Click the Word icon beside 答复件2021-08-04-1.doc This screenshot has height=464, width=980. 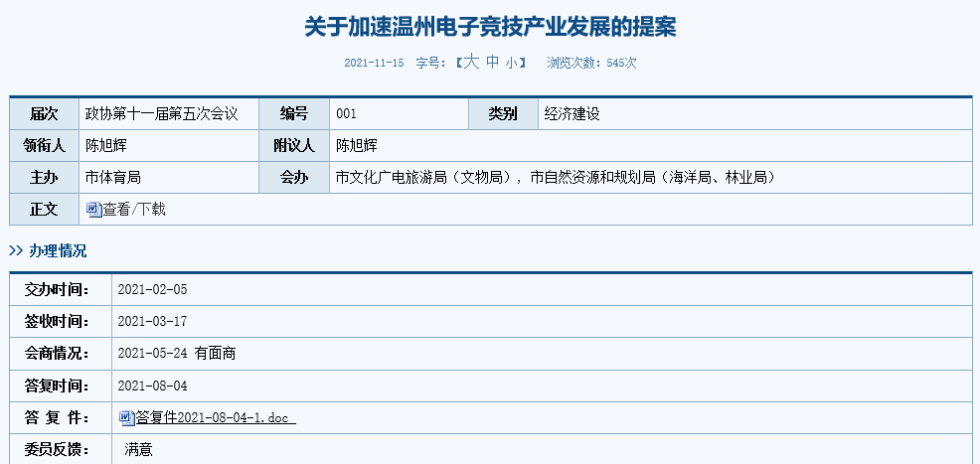click(x=127, y=417)
